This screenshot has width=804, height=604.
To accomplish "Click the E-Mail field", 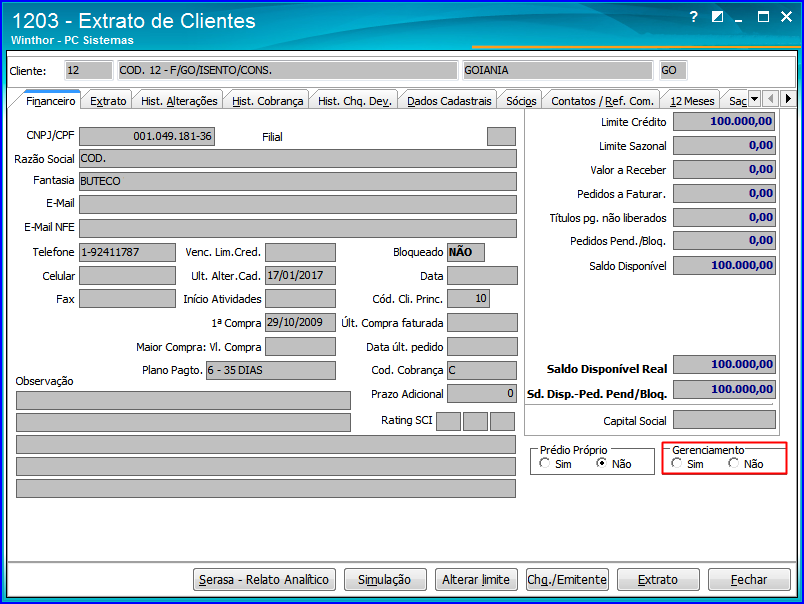I will point(298,204).
